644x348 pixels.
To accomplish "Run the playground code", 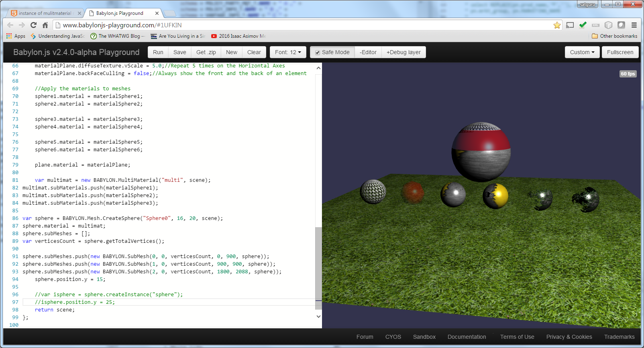I will (x=158, y=52).
